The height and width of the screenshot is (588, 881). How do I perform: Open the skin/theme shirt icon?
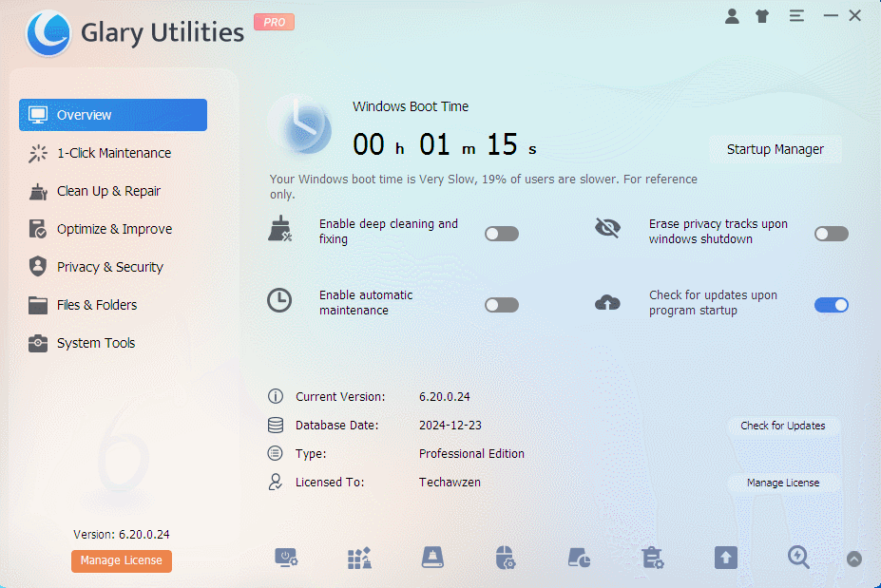click(762, 16)
